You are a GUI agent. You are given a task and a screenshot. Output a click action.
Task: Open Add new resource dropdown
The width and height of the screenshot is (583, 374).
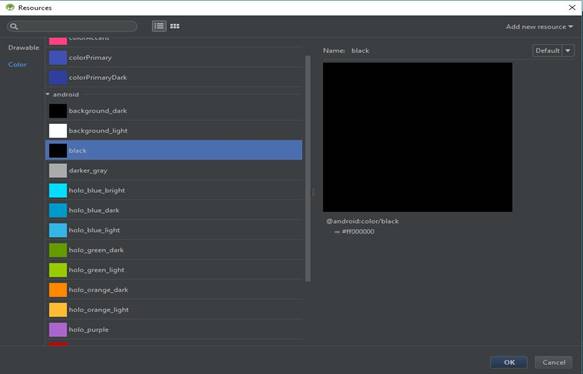pos(539,27)
